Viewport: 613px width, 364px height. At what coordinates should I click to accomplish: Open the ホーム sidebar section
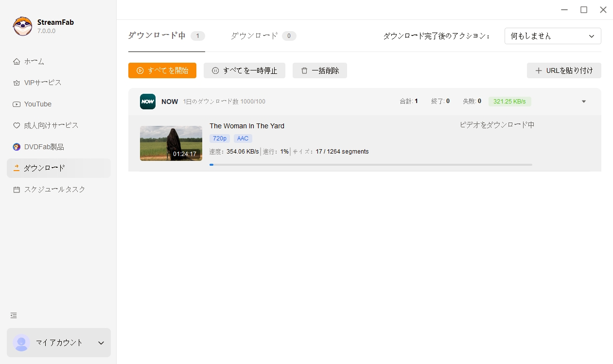click(35, 61)
